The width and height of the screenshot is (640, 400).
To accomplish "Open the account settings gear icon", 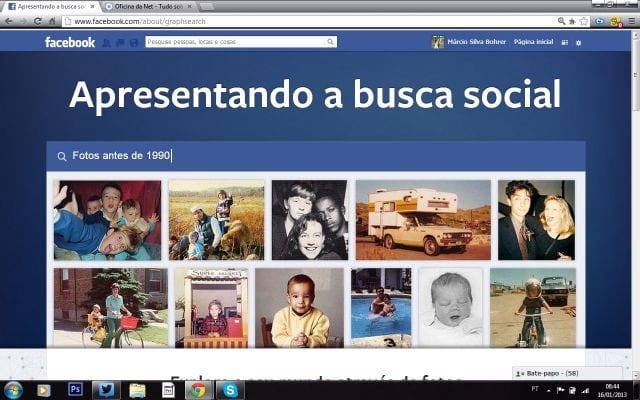I will (x=578, y=42).
